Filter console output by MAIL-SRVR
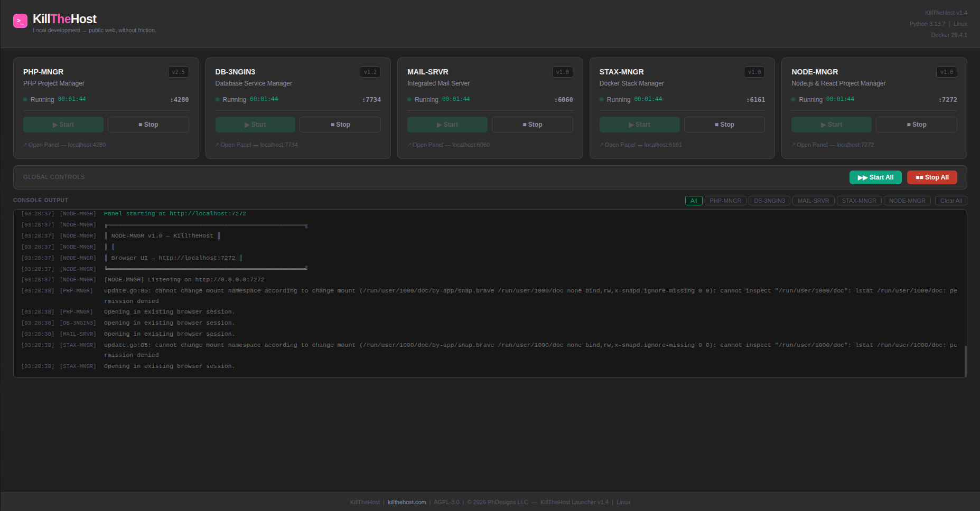 coord(814,201)
